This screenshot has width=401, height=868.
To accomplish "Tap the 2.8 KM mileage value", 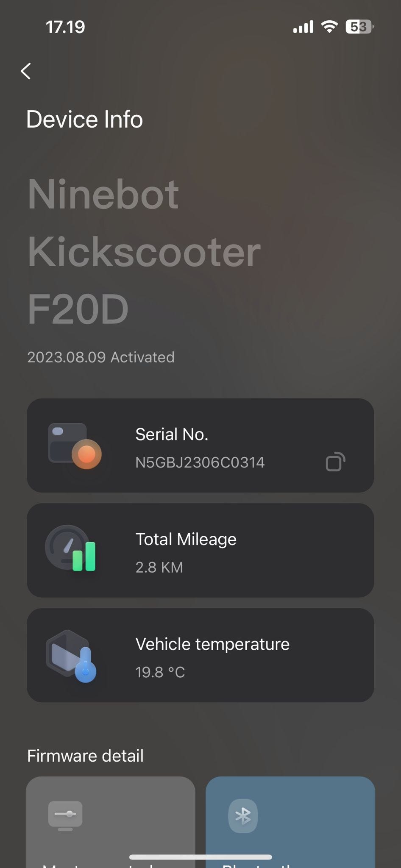I will coord(159,568).
